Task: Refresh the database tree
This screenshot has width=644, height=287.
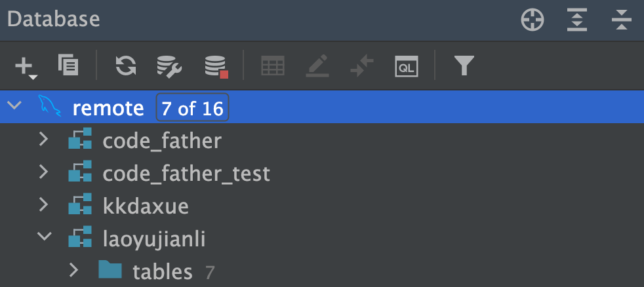Action: coord(126,65)
